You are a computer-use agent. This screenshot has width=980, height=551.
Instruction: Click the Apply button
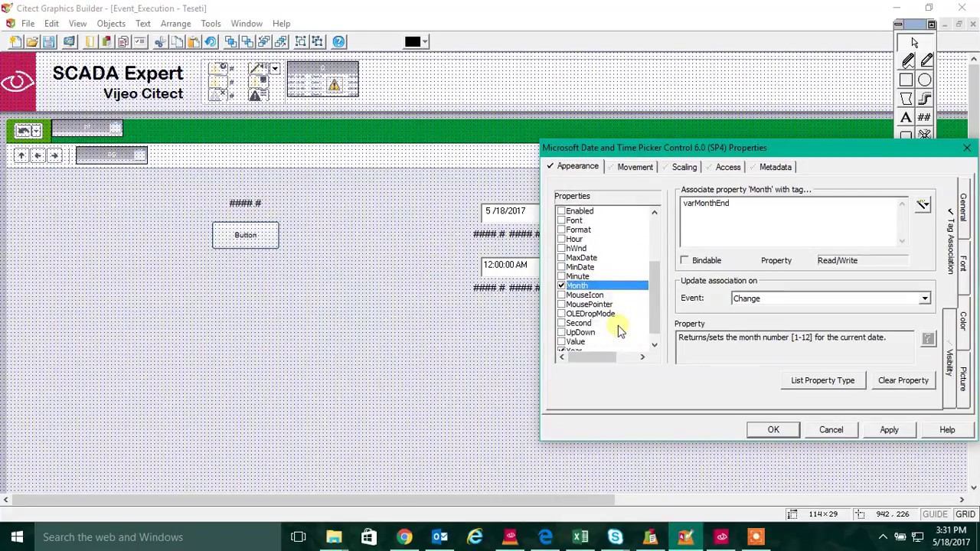click(x=889, y=430)
